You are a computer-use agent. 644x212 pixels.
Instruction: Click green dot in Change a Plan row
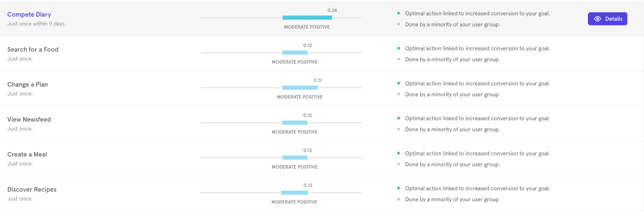click(x=398, y=83)
